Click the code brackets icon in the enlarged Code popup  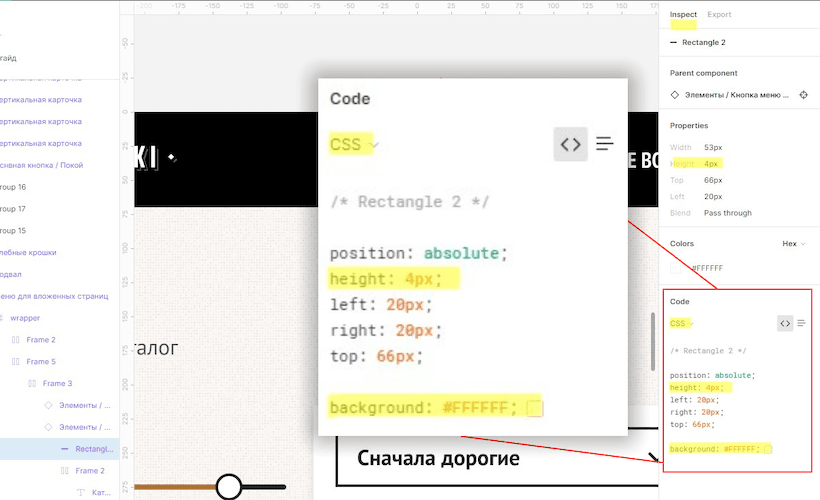click(x=570, y=144)
